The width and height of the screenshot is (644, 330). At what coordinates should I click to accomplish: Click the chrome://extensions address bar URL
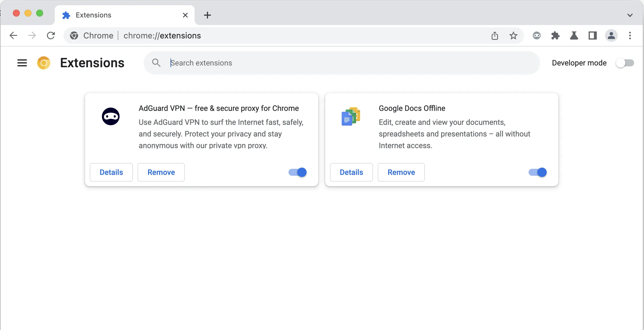point(162,36)
